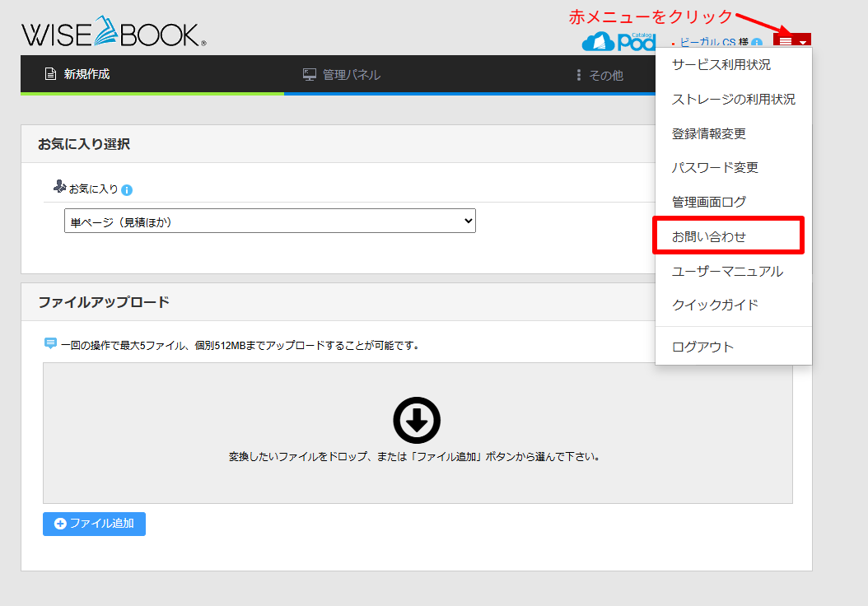Click the WISEBOOK logo

click(x=114, y=33)
